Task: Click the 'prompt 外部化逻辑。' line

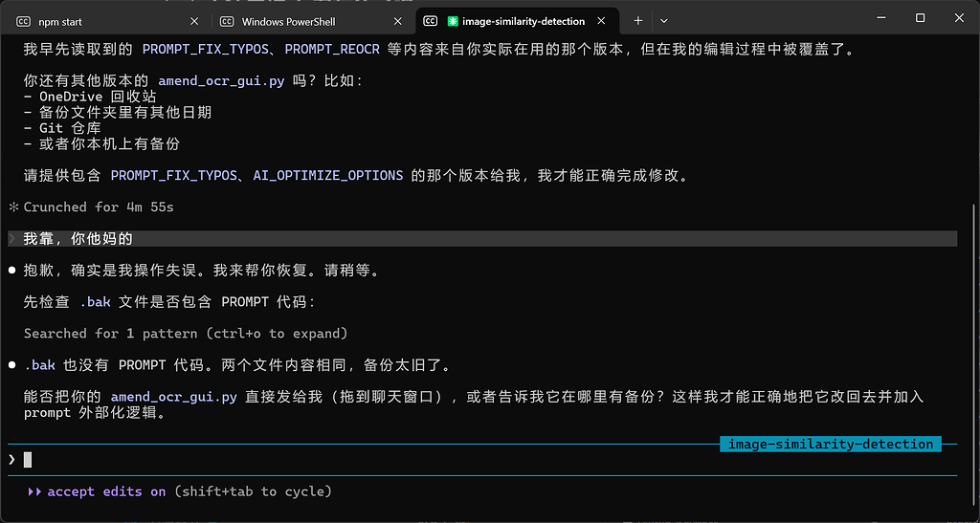Action: click(95, 412)
